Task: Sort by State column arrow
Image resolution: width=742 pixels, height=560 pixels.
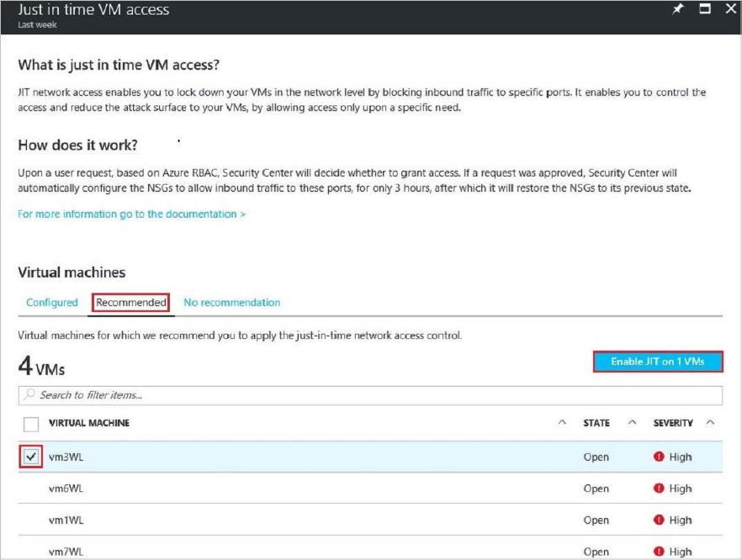Action: pyautogui.click(x=632, y=422)
